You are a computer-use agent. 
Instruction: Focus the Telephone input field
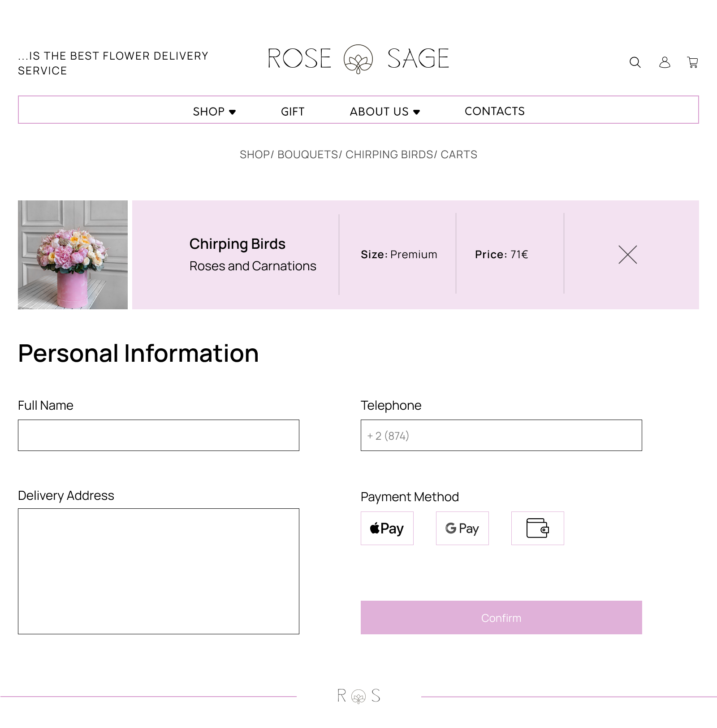501,435
